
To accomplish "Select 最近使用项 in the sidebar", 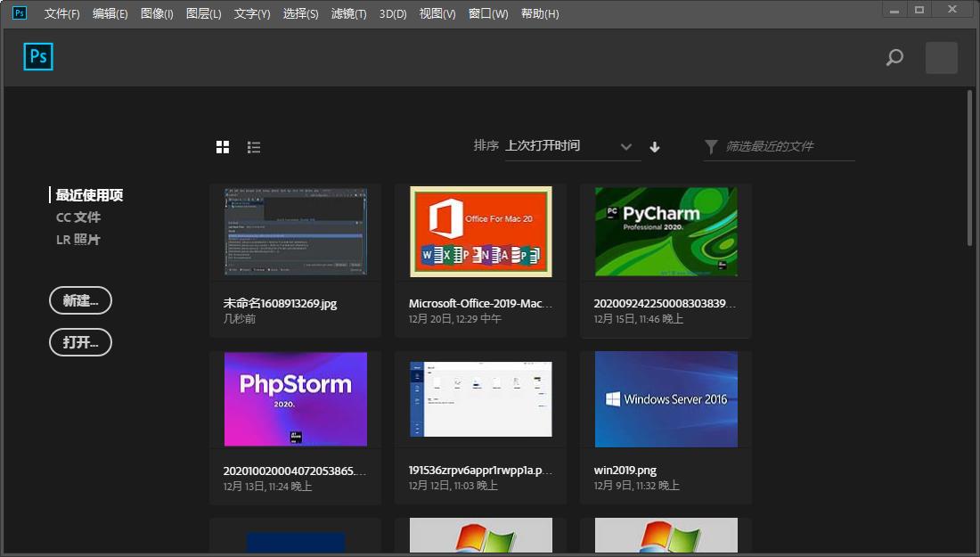I will tap(89, 195).
